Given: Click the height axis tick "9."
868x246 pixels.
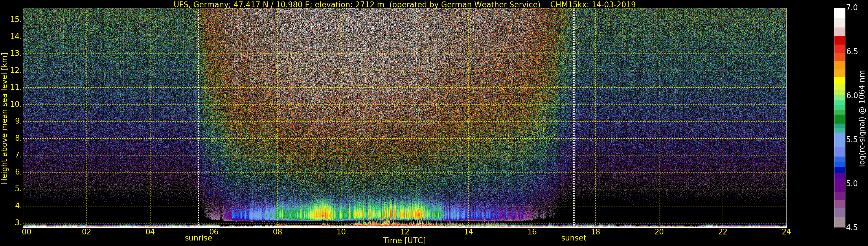Looking at the screenshot, I should tap(18, 121).
